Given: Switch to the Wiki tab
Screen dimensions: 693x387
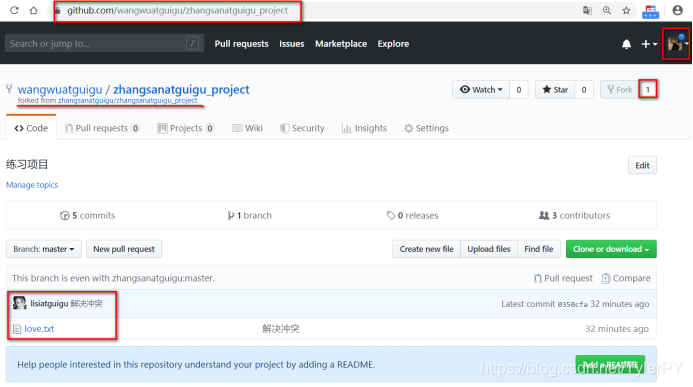Looking at the screenshot, I should coord(248,128).
